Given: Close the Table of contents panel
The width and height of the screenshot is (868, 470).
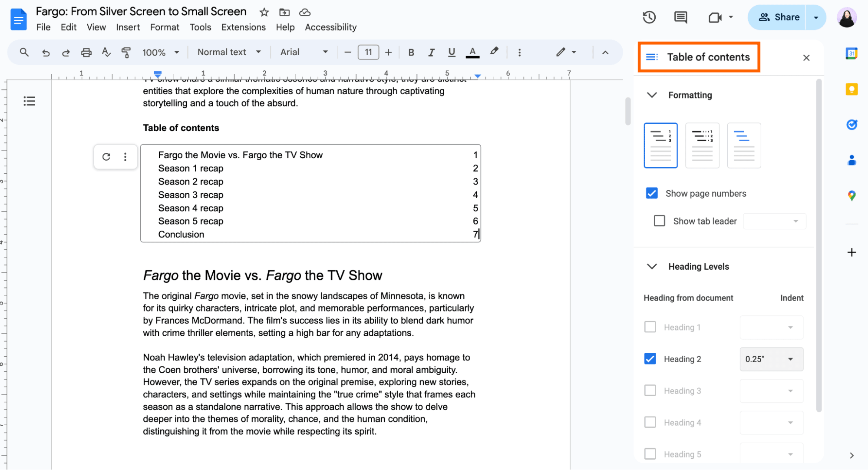Looking at the screenshot, I should [x=806, y=58].
